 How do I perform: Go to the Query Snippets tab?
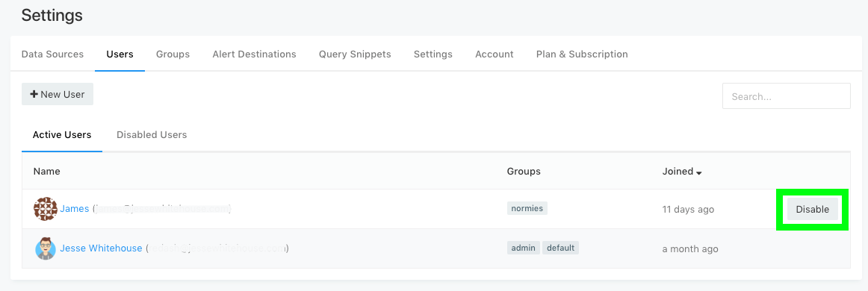(x=355, y=54)
